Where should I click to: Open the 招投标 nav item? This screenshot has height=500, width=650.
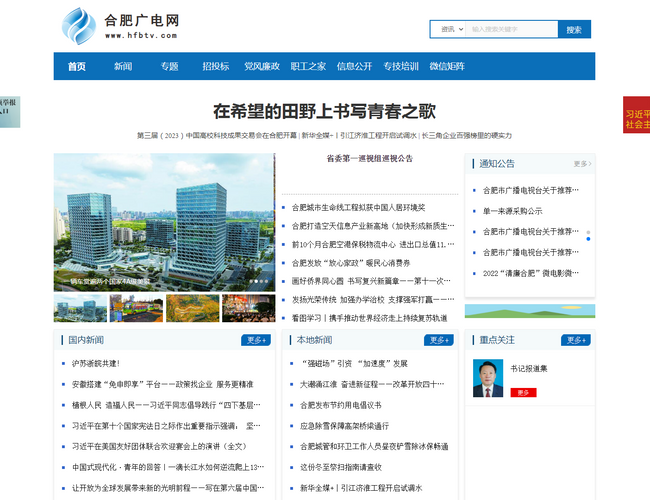pyautogui.click(x=216, y=66)
